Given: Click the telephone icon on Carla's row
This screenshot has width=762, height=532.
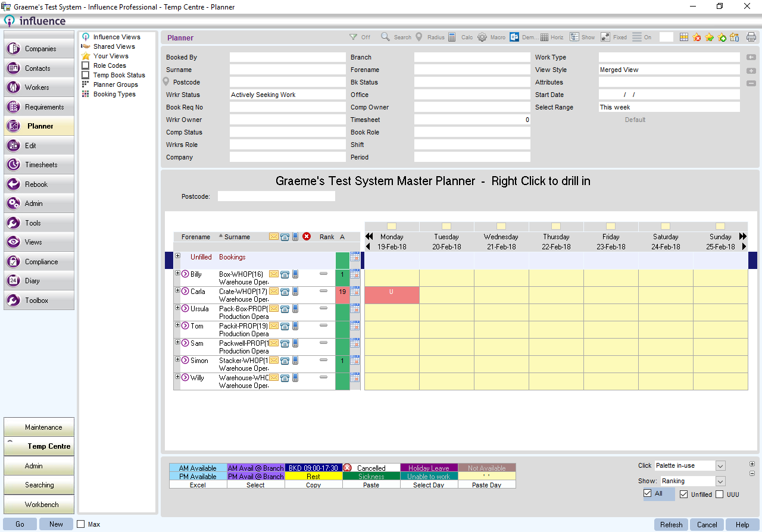Looking at the screenshot, I should coord(285,292).
